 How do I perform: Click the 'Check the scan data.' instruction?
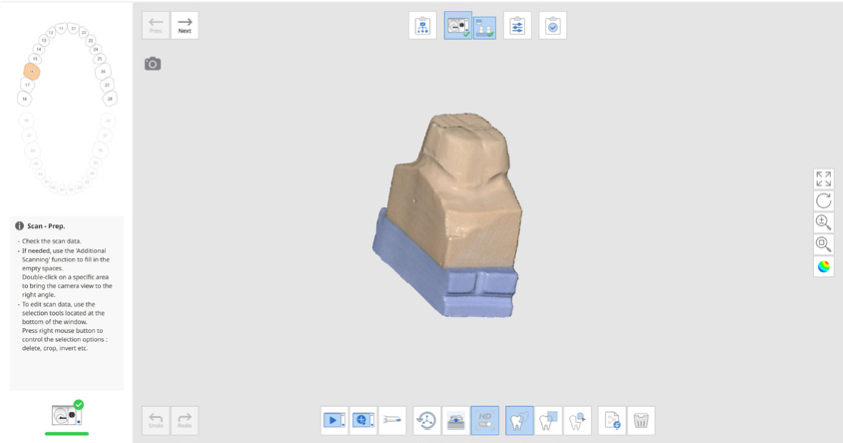pos(52,241)
